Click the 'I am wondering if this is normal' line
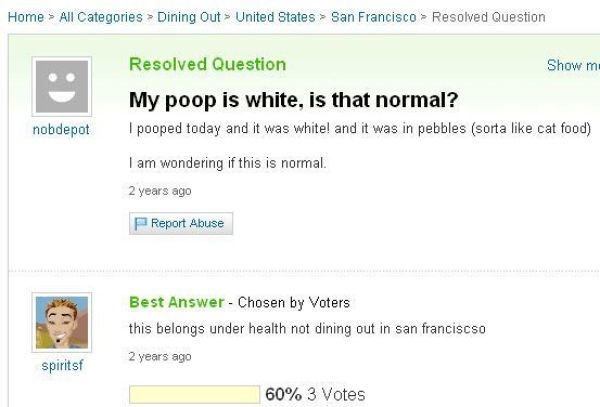Image resolution: width=600 pixels, height=407 pixels. [x=228, y=162]
